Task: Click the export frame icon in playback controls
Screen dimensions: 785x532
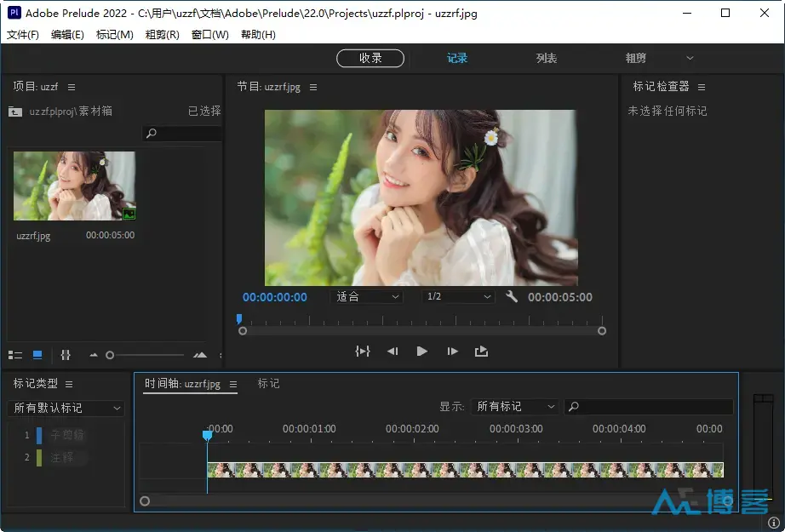Action: point(481,351)
